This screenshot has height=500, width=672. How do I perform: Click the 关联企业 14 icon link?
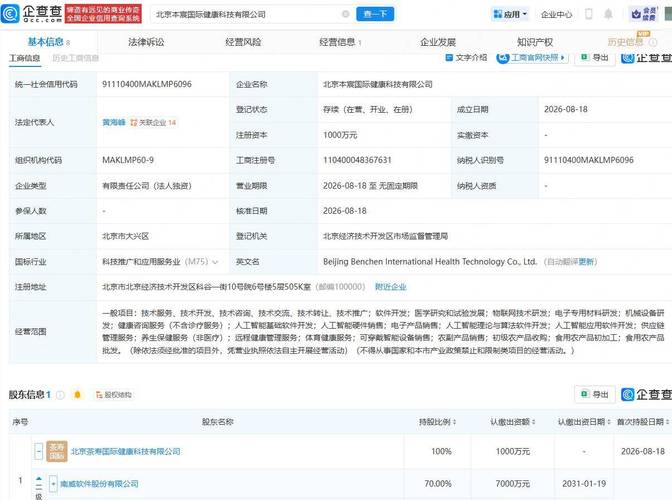point(153,123)
